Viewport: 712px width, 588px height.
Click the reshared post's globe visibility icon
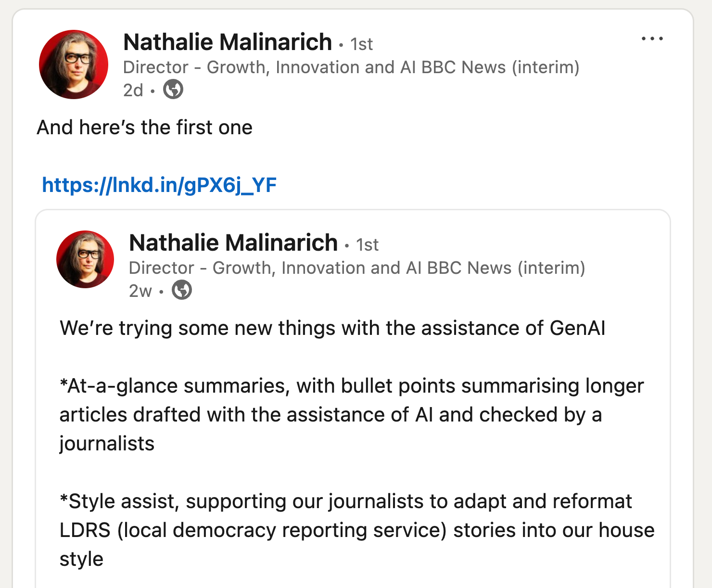[182, 290]
